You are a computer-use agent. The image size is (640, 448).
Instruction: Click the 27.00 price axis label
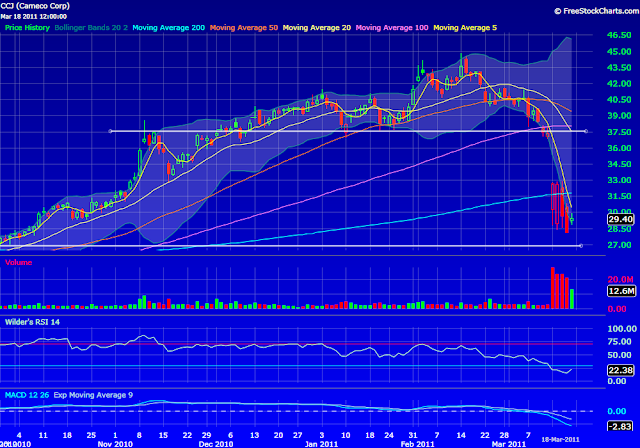[x=619, y=245]
